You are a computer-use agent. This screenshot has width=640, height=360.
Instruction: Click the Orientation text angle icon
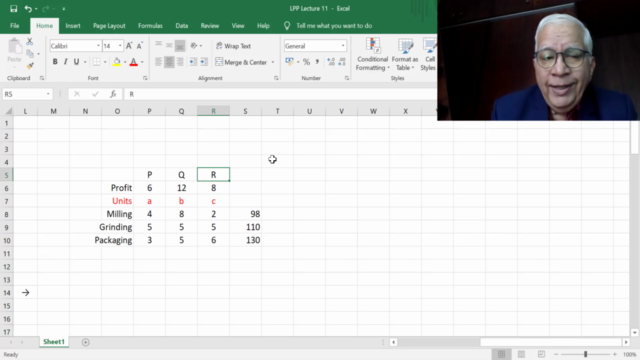[194, 46]
